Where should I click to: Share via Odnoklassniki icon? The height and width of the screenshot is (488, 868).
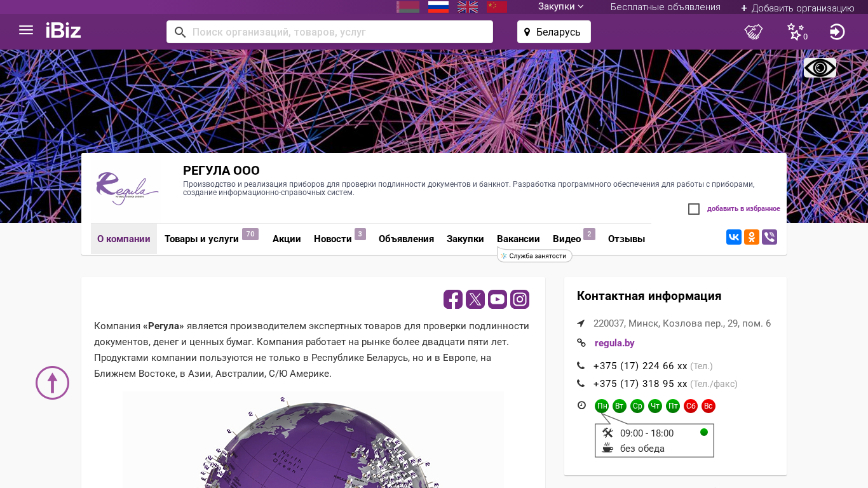752,237
